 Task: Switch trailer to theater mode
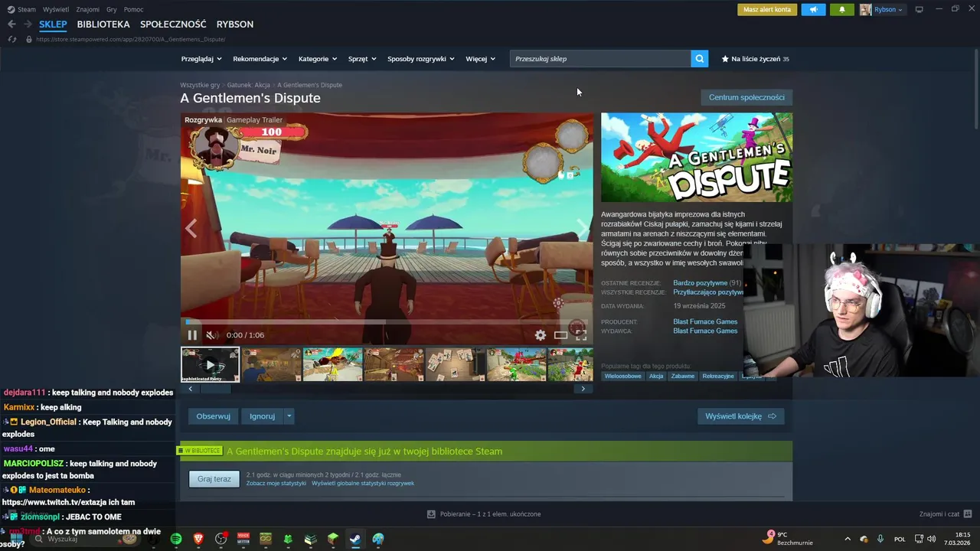tap(560, 335)
